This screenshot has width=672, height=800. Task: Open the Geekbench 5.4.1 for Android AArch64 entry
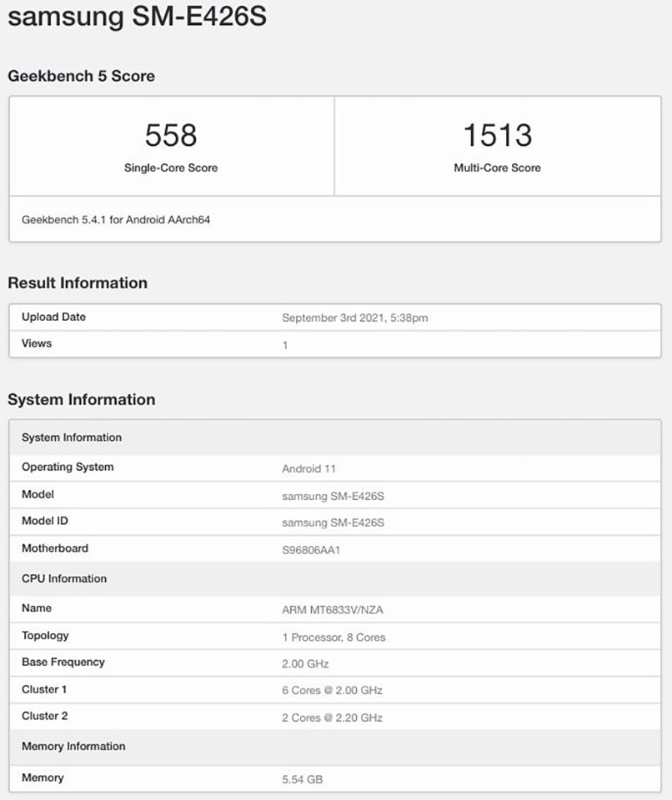click(x=115, y=220)
